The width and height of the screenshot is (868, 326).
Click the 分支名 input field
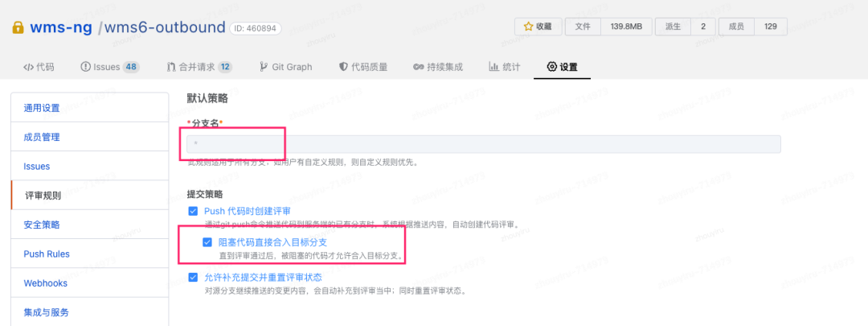pyautogui.click(x=483, y=144)
